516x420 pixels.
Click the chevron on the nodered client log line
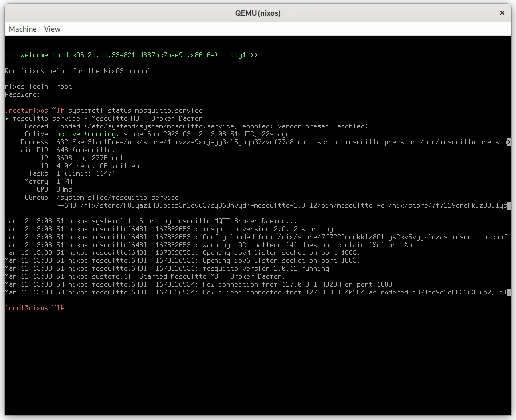[509, 292]
